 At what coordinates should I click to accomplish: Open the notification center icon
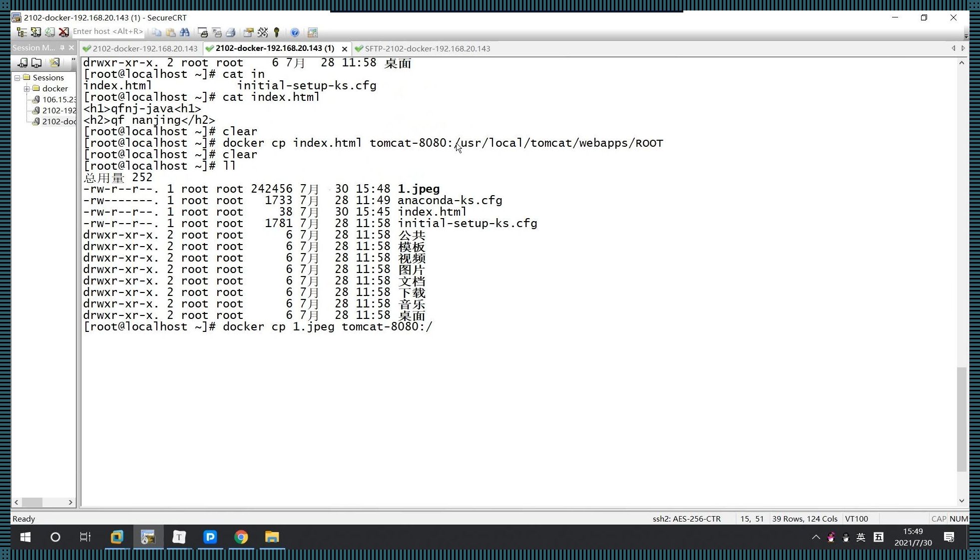[949, 538]
